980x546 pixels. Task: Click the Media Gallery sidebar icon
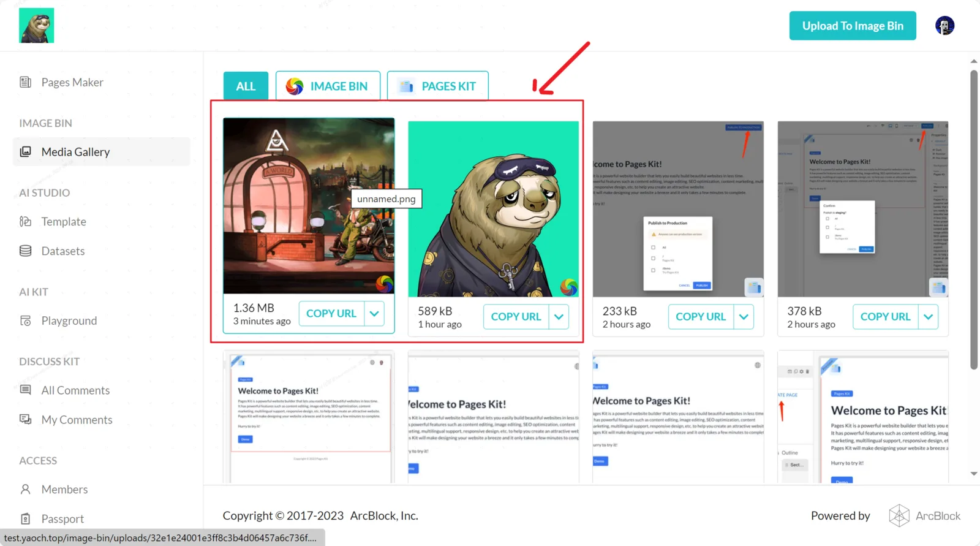[x=25, y=151]
